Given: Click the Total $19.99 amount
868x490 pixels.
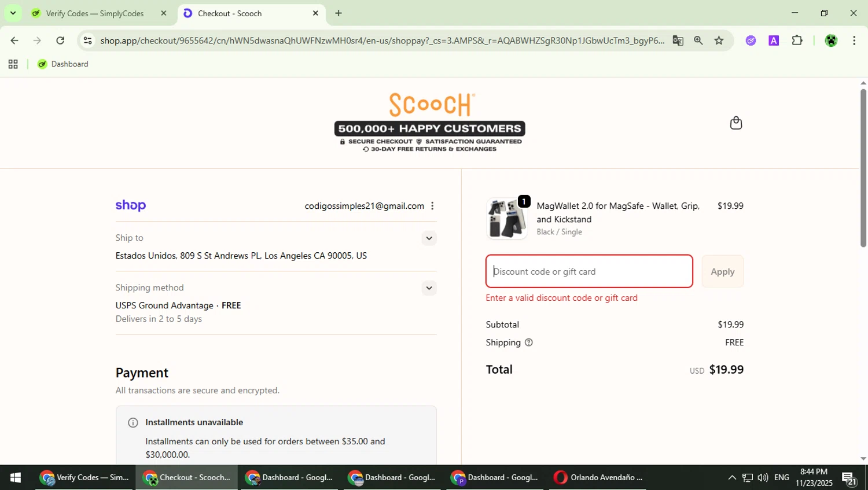Looking at the screenshot, I should click(726, 369).
